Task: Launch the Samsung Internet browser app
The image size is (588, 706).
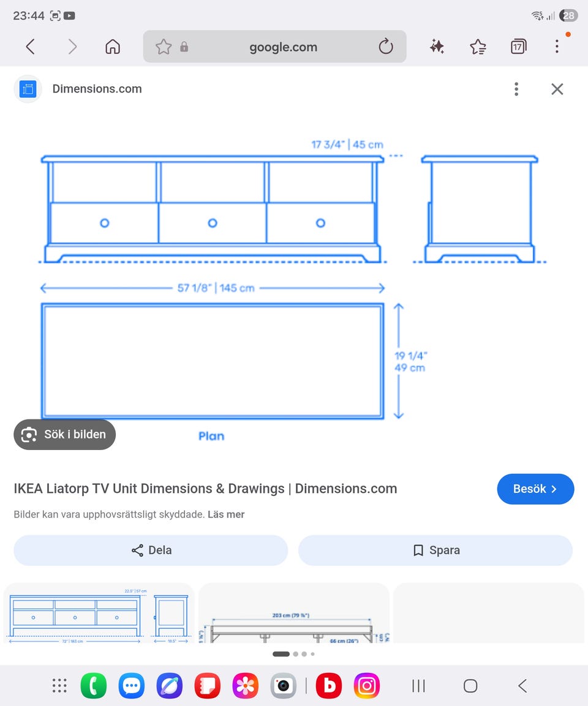Action: point(169,686)
